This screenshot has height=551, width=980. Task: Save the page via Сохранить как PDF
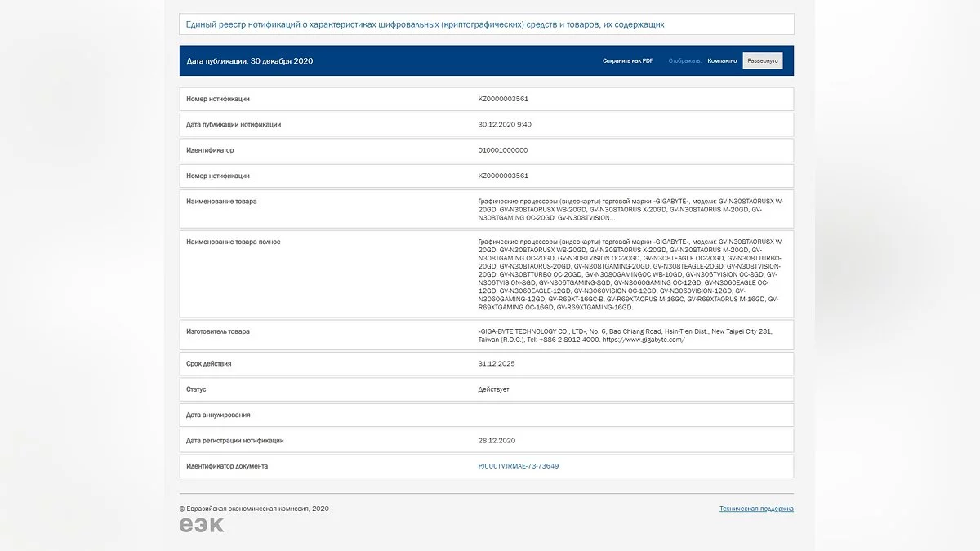coord(628,60)
